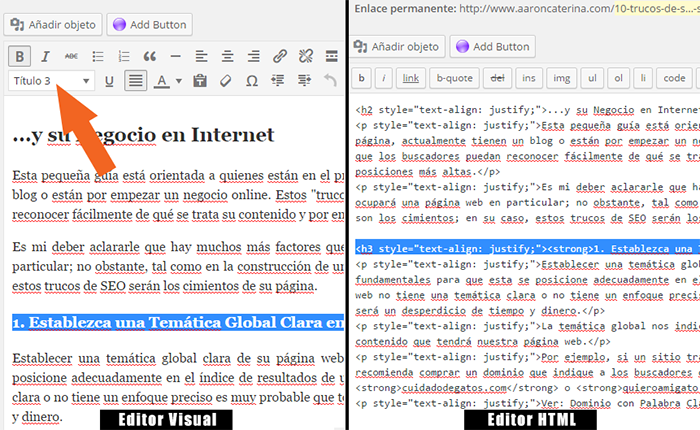Insert special character with omega icon
Image resolution: width=700 pixels, height=430 pixels.
coord(252,81)
